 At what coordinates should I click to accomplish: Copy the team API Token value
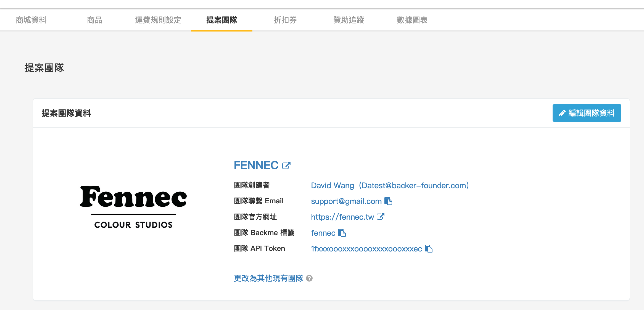pos(429,249)
